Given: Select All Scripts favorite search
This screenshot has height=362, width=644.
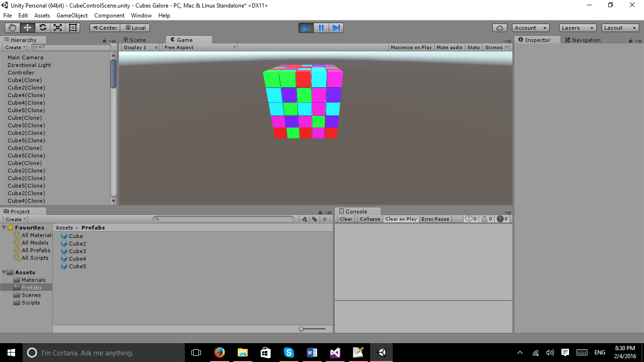Looking at the screenshot, I should point(31,258).
